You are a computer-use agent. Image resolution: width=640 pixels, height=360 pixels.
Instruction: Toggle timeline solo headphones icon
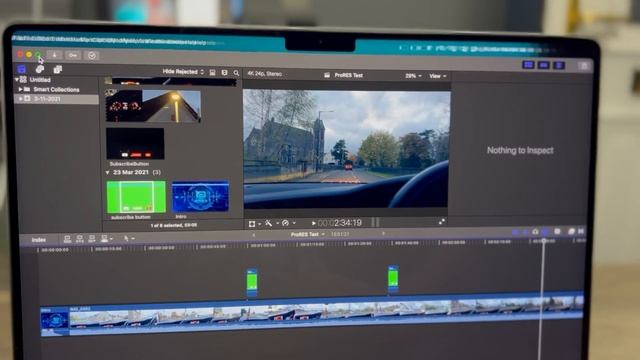[x=535, y=232]
